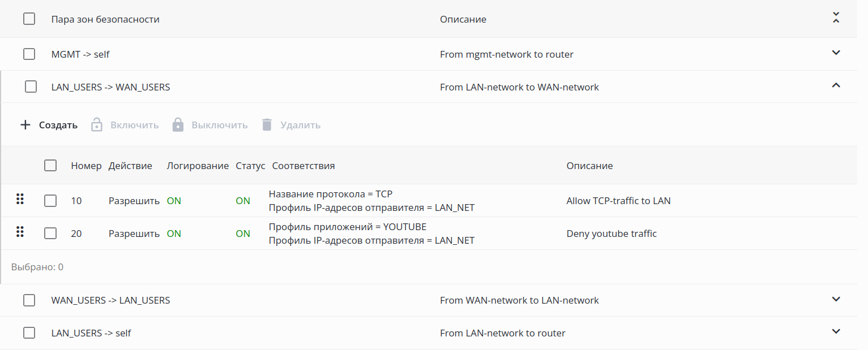Image resolution: width=868 pixels, height=350 pixels.
Task: Collapse the LAN_USERS -> WAN_USERS section
Action: click(x=836, y=85)
